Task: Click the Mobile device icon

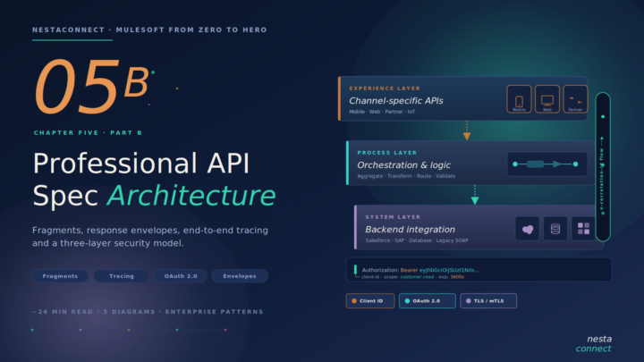Action: click(x=519, y=99)
